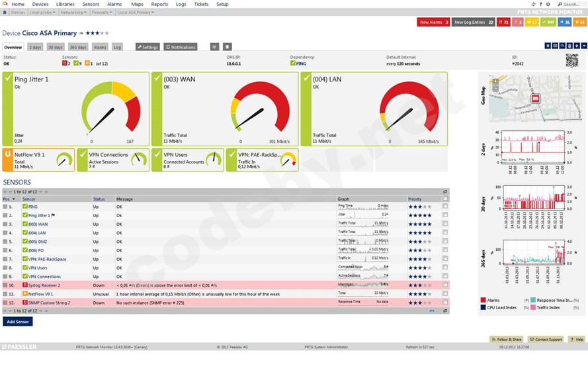Click red down sensors count icon showing 2

point(65,64)
